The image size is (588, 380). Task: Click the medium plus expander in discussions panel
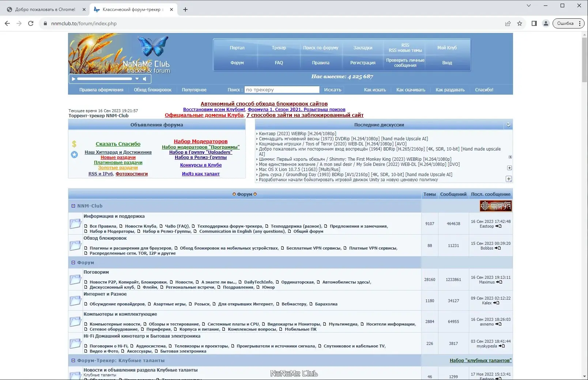pyautogui.click(x=509, y=168)
